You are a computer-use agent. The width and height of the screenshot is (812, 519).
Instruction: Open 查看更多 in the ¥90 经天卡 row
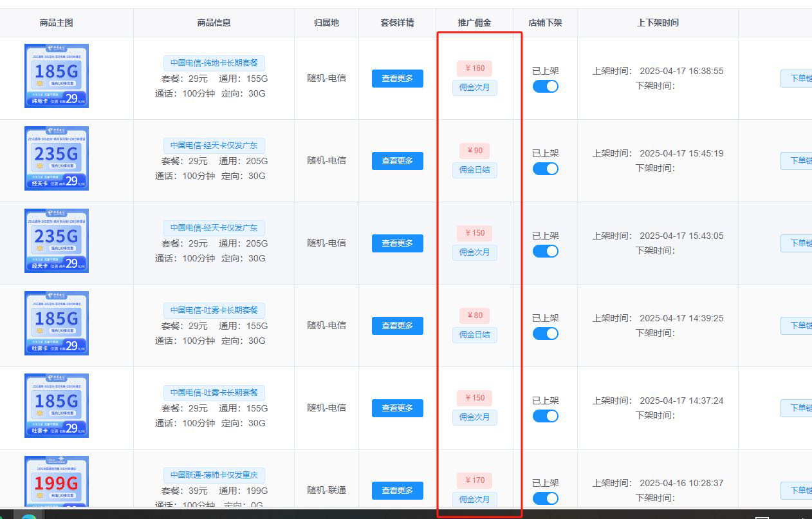pyautogui.click(x=398, y=161)
